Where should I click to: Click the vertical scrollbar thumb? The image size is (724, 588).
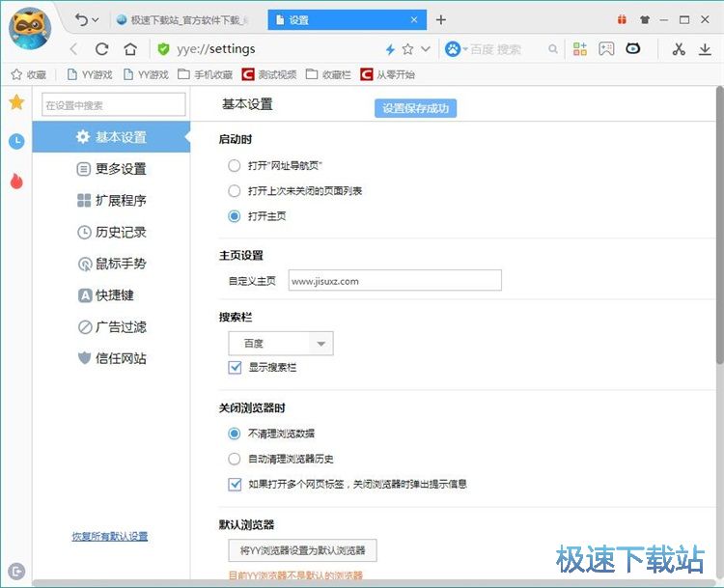720,225
